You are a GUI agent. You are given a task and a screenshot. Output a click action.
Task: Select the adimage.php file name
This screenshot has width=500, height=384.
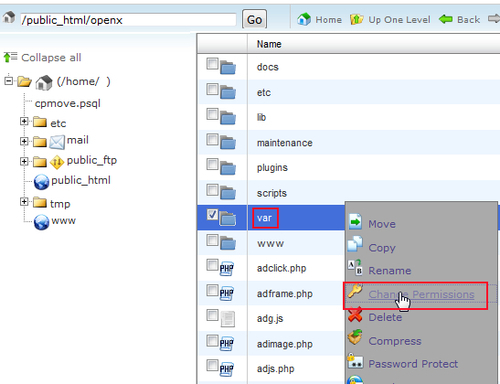285,344
